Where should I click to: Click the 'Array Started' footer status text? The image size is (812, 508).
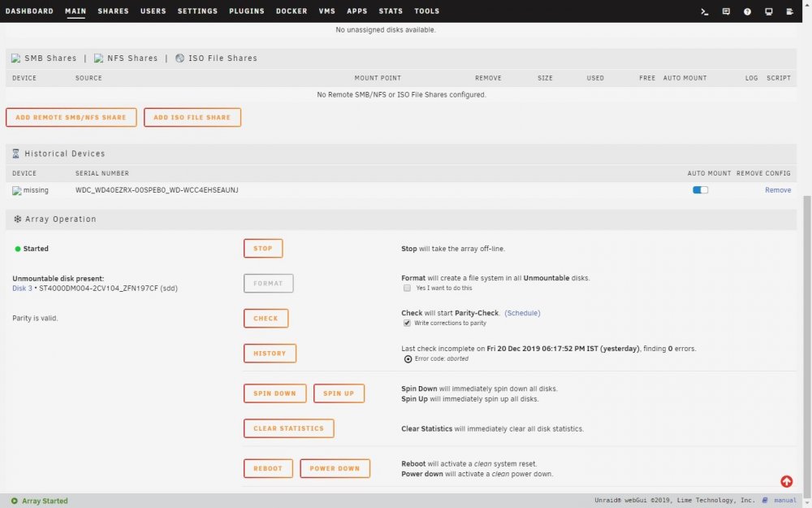click(x=45, y=501)
